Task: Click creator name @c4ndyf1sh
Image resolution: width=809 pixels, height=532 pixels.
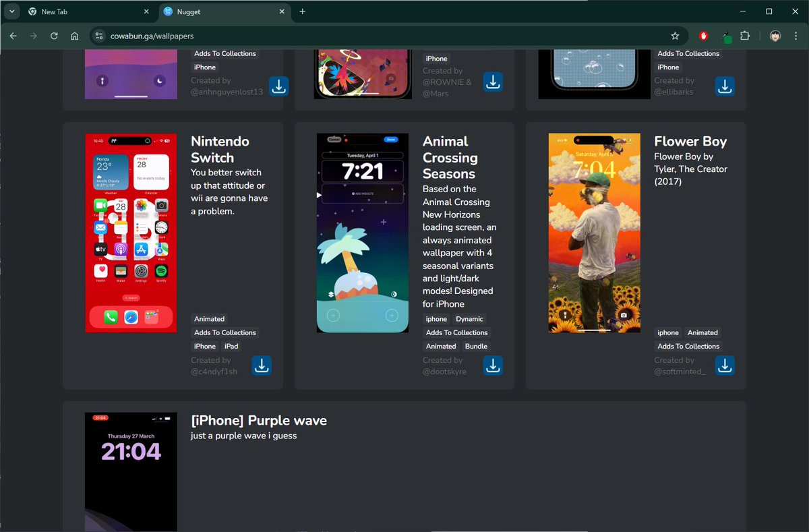Action: tap(214, 372)
